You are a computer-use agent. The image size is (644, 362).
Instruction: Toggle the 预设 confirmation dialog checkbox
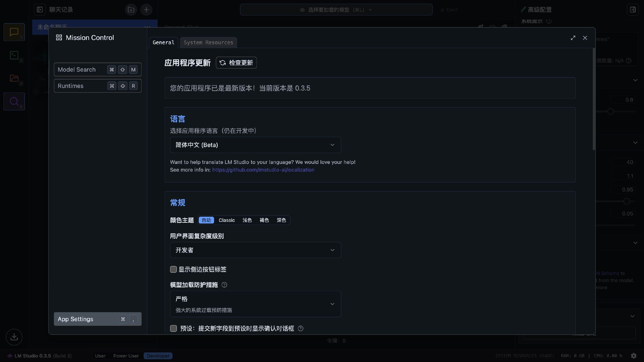(x=173, y=329)
